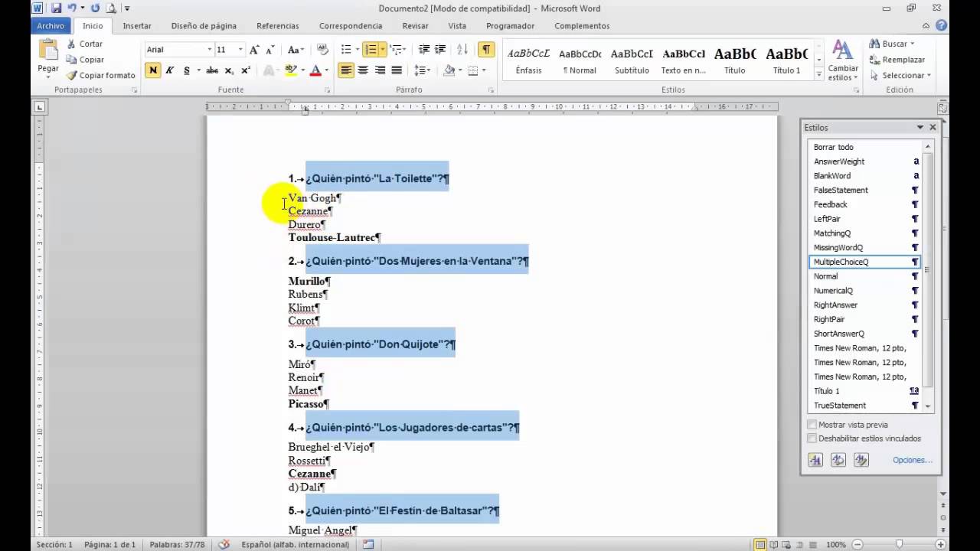Check Deshabilitar estilos vinculados
980x551 pixels.
[x=812, y=439]
